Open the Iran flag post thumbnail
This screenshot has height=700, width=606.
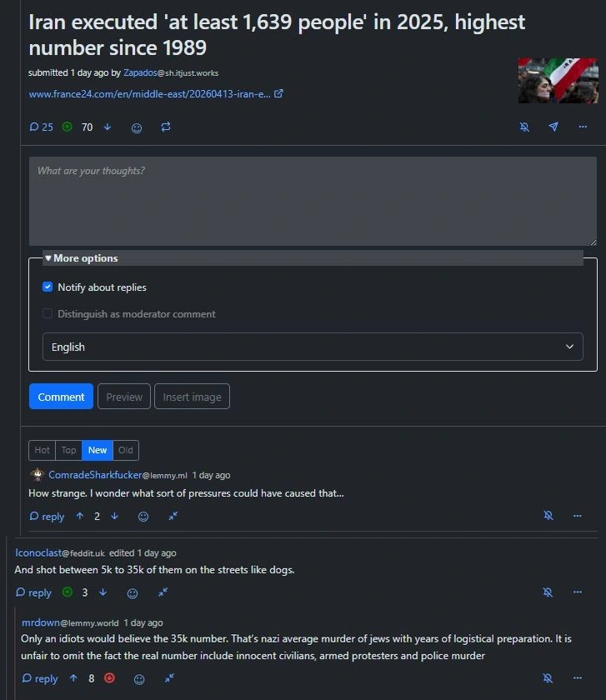(x=558, y=81)
